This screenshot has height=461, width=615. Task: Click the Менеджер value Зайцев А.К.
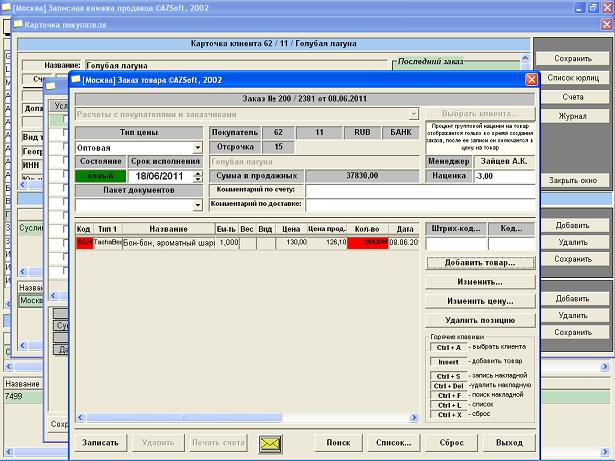tap(504, 161)
